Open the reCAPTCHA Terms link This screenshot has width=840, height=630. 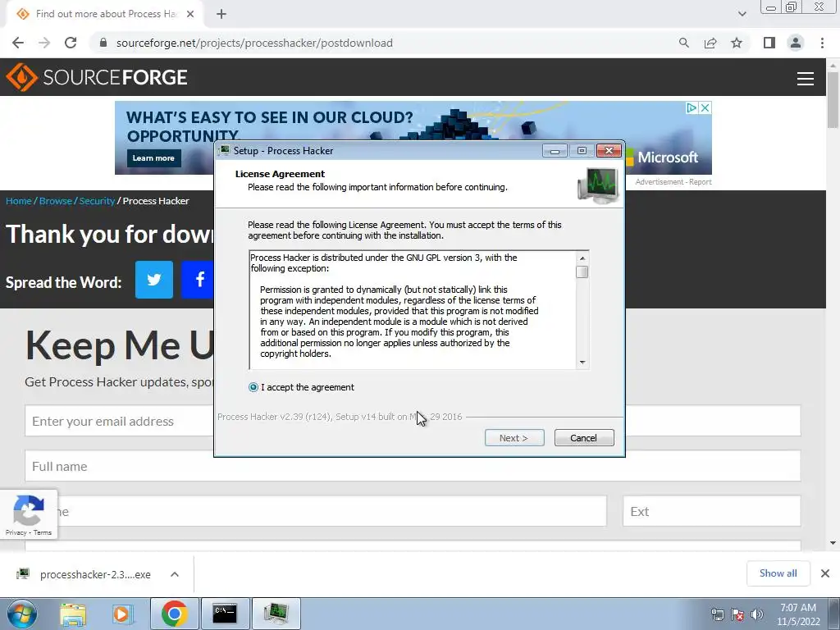point(43,532)
